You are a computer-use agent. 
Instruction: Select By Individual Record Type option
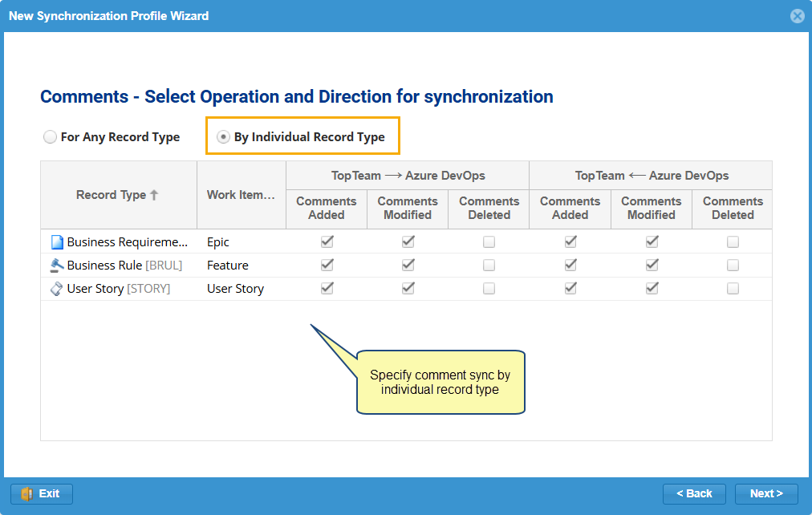224,137
